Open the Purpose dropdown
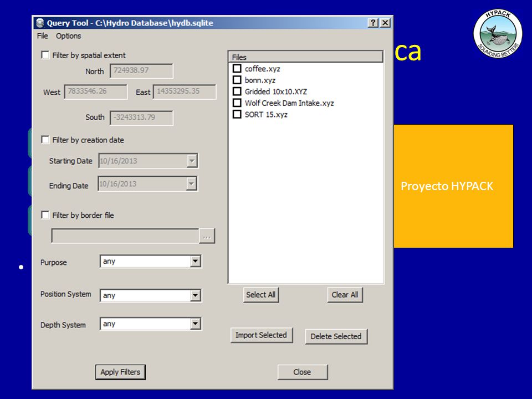The width and height of the screenshot is (532, 399). click(195, 261)
